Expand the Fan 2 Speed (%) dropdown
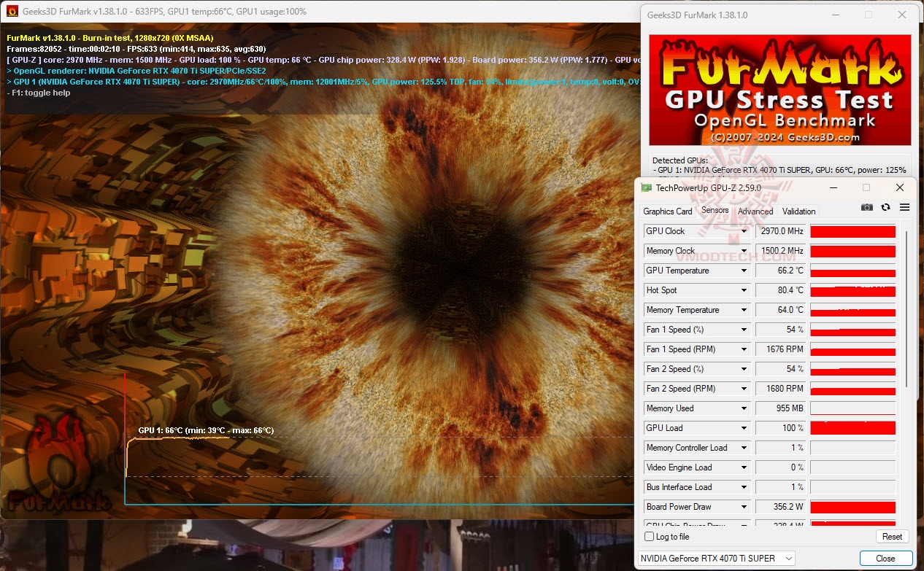This screenshot has height=571, width=924. point(744,369)
